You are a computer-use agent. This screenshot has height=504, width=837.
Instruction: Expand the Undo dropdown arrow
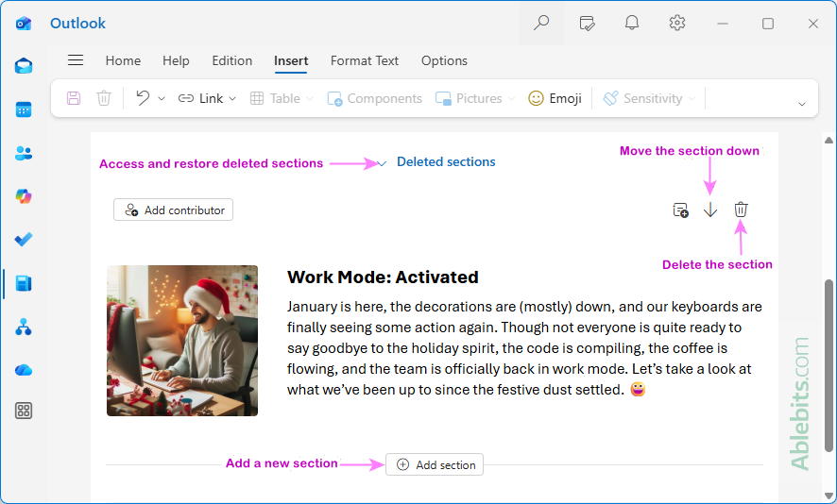[162, 99]
